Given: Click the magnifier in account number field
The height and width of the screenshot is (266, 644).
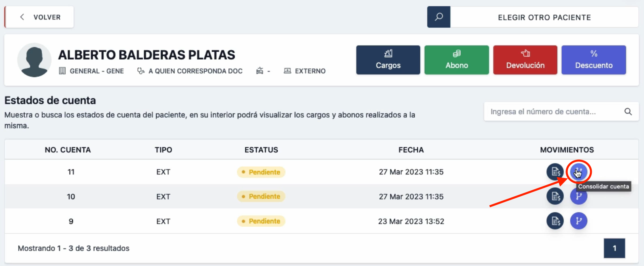Looking at the screenshot, I should pyautogui.click(x=628, y=112).
